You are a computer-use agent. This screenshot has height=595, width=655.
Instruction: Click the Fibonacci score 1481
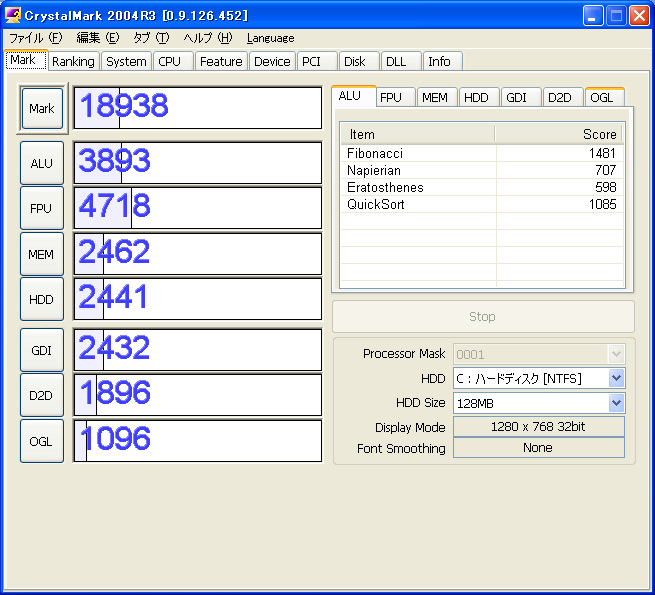point(602,153)
